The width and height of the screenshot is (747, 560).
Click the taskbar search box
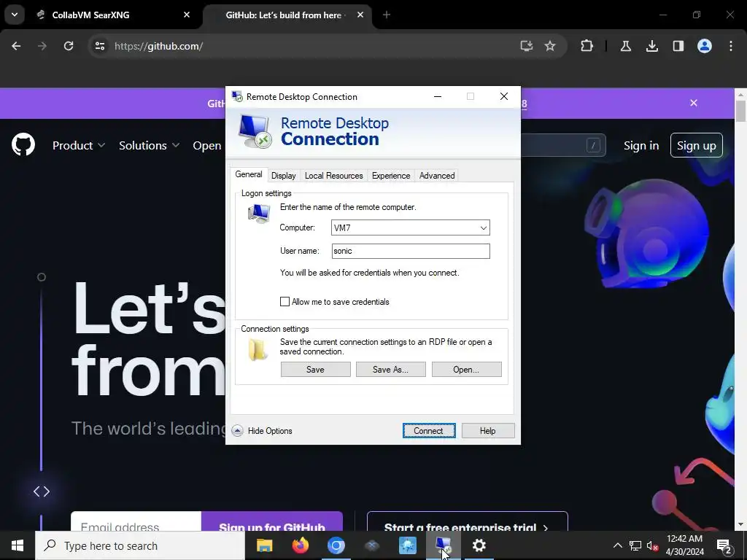point(140,545)
